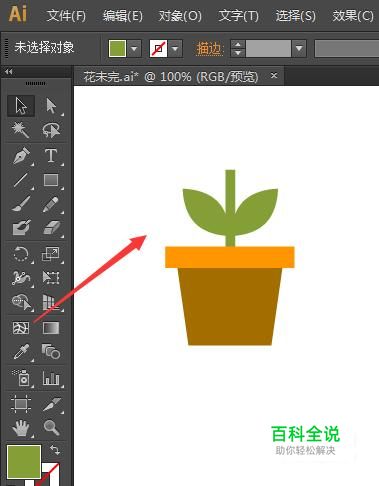Select the Symbol Sprayer tool
The height and width of the screenshot is (486, 379).
[21, 378]
